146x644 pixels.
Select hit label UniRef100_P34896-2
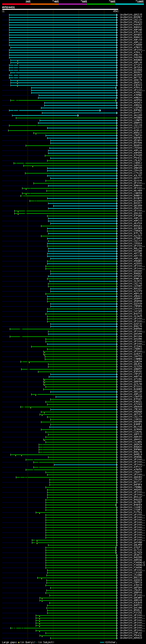(x=132, y=563)
